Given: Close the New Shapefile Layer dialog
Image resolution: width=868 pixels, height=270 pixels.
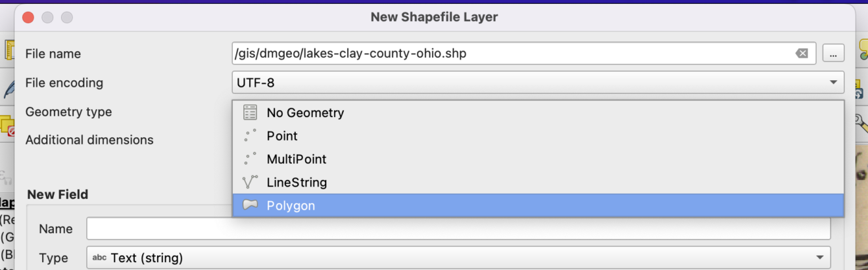Looking at the screenshot, I should pos(28,18).
